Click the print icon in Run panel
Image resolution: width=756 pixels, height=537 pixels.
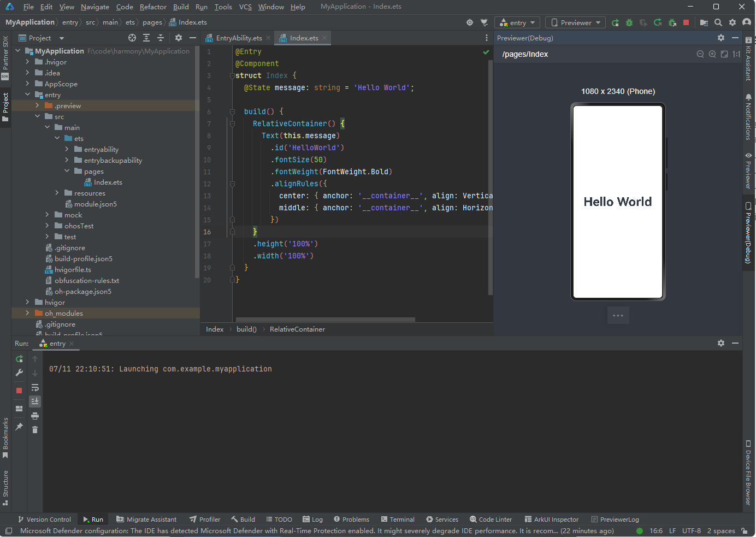[35, 416]
